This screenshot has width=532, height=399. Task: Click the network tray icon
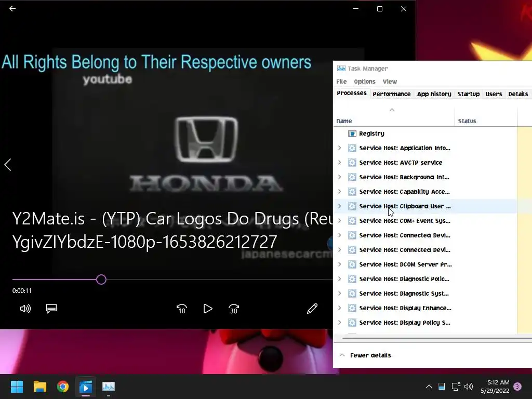(456, 387)
